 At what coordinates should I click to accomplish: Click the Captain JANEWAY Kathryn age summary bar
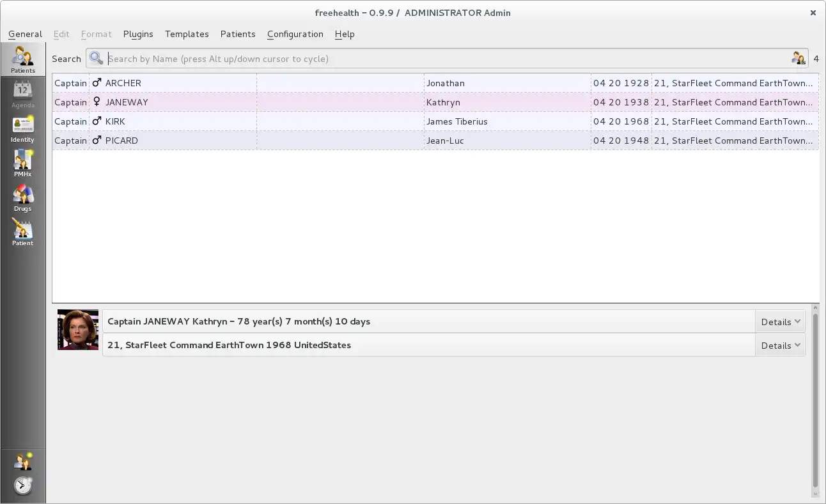click(x=429, y=321)
